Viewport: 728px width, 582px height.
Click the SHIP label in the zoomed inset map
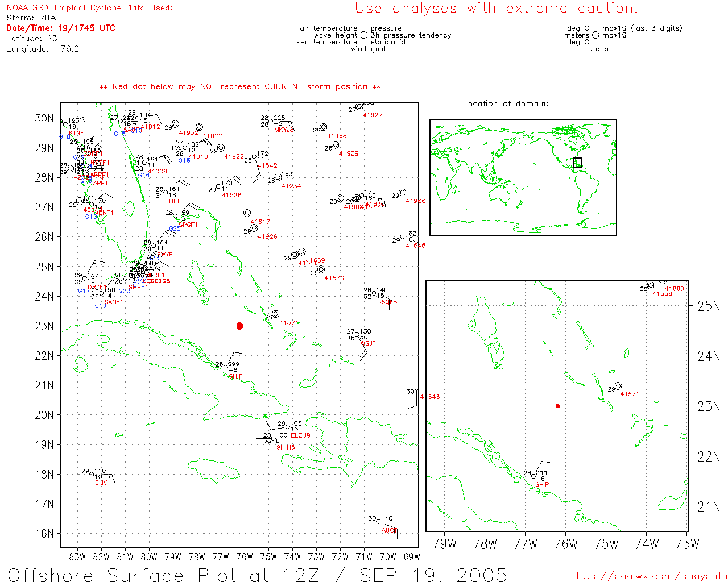(x=542, y=484)
